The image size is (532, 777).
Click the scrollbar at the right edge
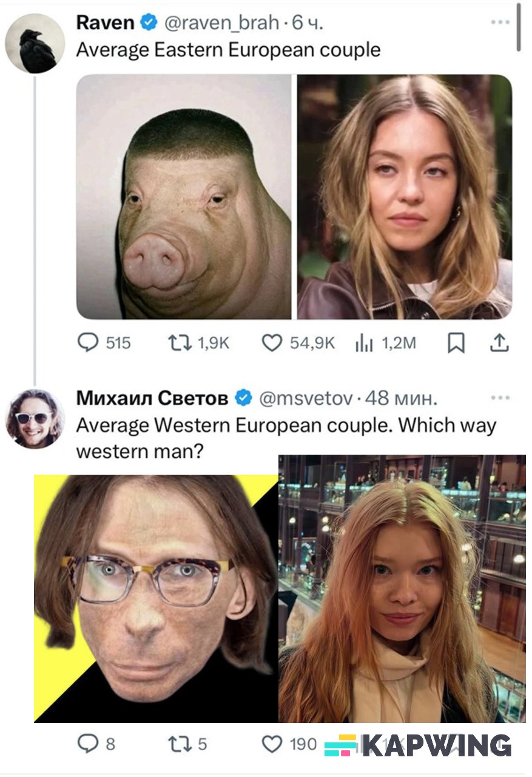tap(518, 27)
